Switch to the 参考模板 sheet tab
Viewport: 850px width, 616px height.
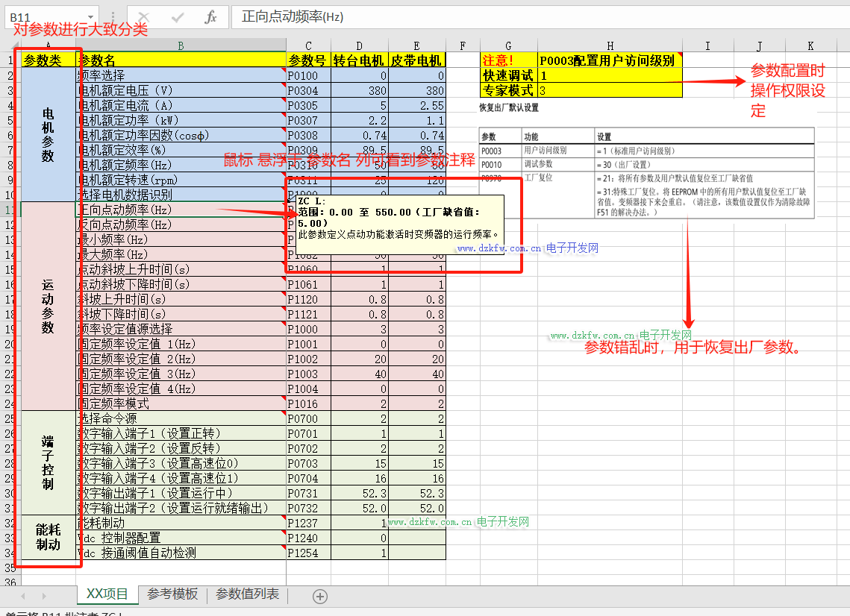coord(172,594)
